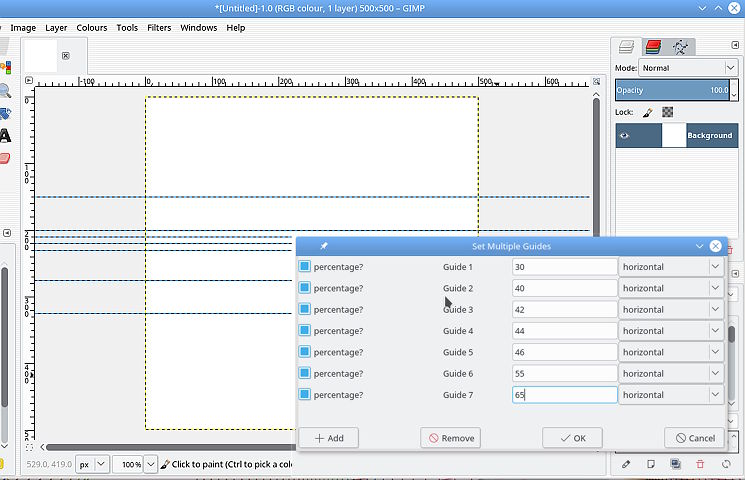
Task: Open orientation dropdown for Guide 3
Action: pos(671,309)
